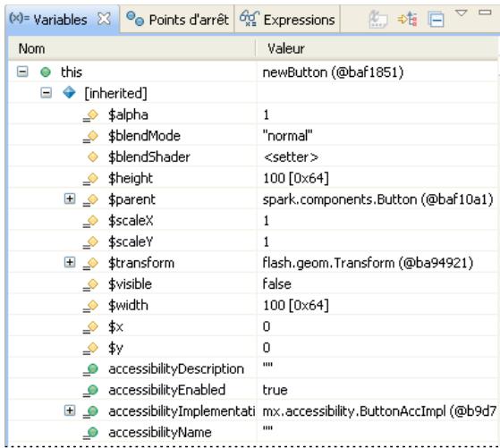This screenshot has height=448, width=500.
Task: Click value 'flash.geom.Transform (@ba94921)'
Action: pyautogui.click(x=368, y=263)
